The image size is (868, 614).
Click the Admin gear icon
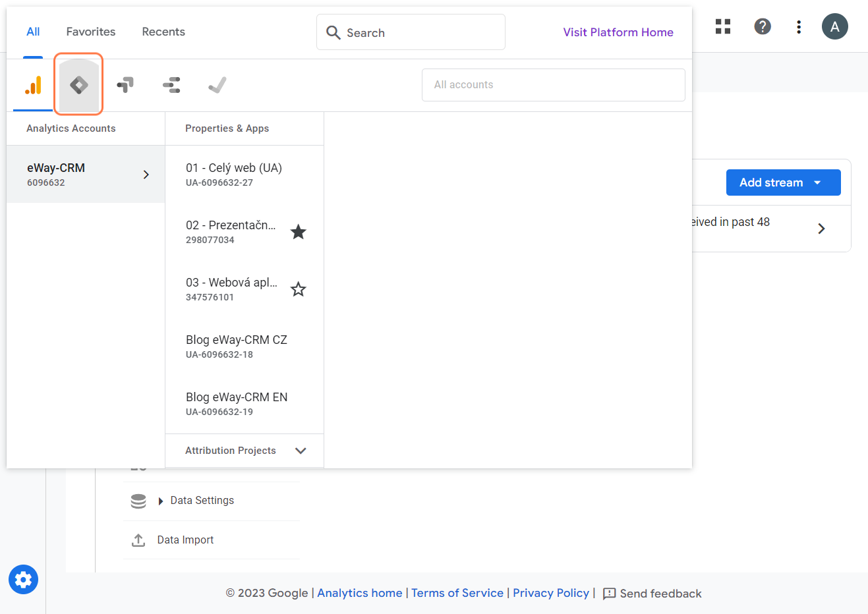point(23,580)
